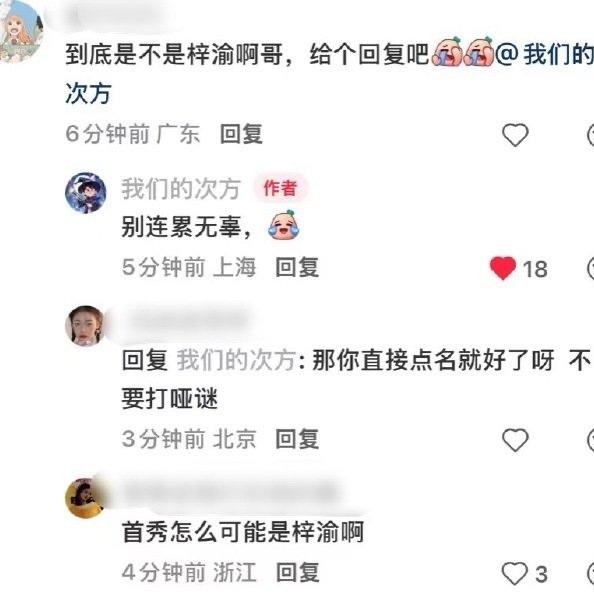594x594 pixels.
Task: Reply to the 4分钟前 浙江 comment
Action: pos(297,572)
